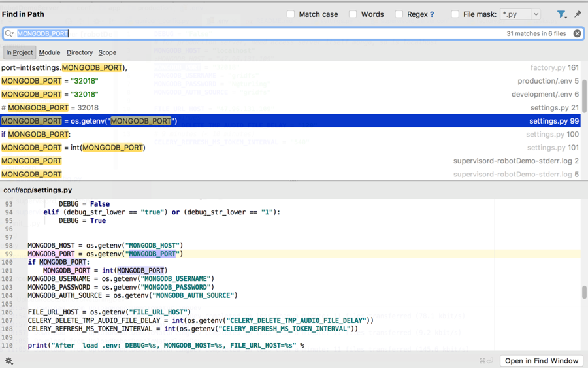Enable the Regex checkbox
Image resolution: width=588 pixels, height=368 pixels.
399,14
